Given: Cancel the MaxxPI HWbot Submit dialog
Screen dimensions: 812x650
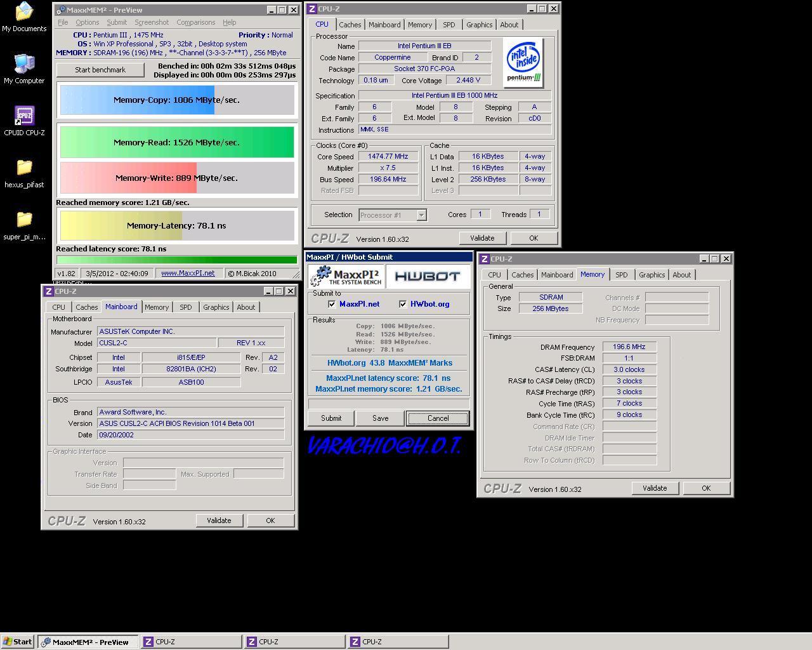Looking at the screenshot, I should coord(438,418).
